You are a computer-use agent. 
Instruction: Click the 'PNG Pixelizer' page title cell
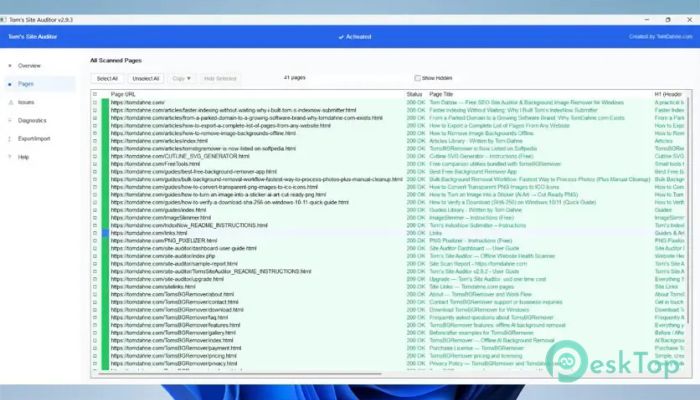[471, 241]
